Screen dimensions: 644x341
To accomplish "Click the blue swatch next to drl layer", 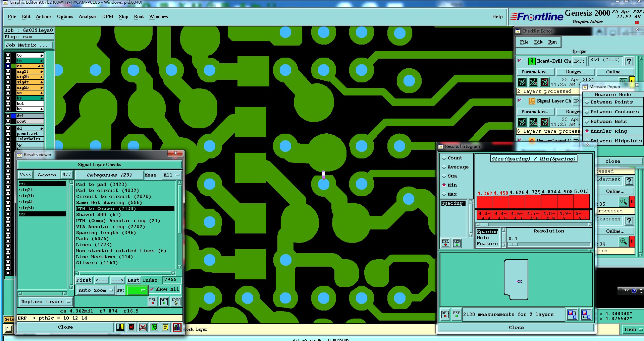I will tap(13, 116).
